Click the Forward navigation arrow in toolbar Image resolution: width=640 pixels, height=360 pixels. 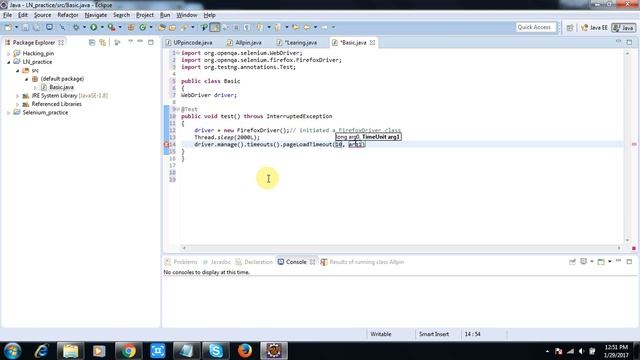[324, 27]
